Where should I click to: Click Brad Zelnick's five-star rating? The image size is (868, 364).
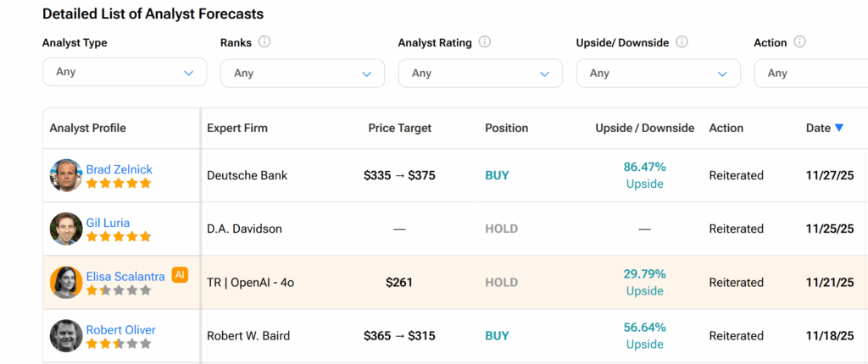tap(119, 183)
